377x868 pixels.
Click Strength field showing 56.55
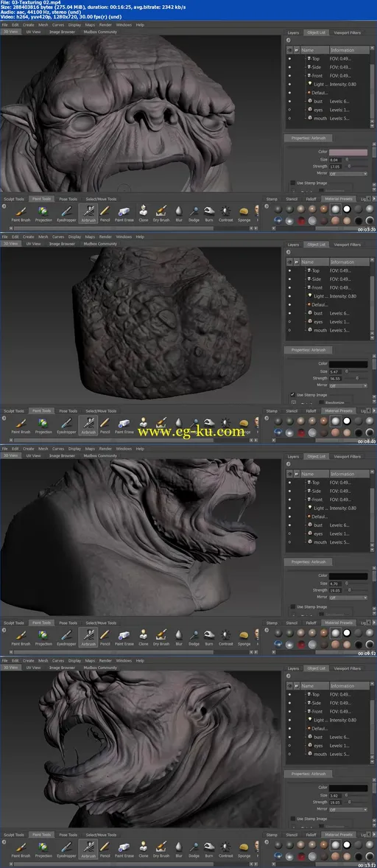tap(337, 378)
